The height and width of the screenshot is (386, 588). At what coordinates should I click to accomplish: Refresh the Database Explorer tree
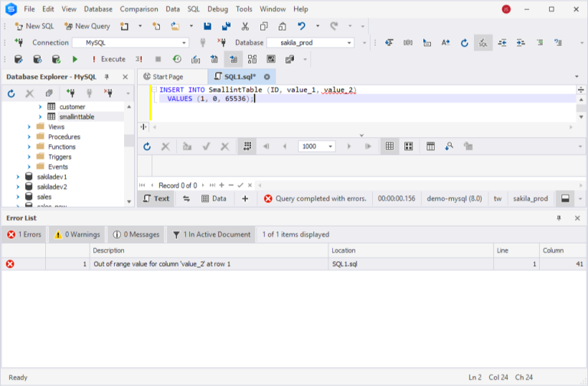(x=11, y=93)
